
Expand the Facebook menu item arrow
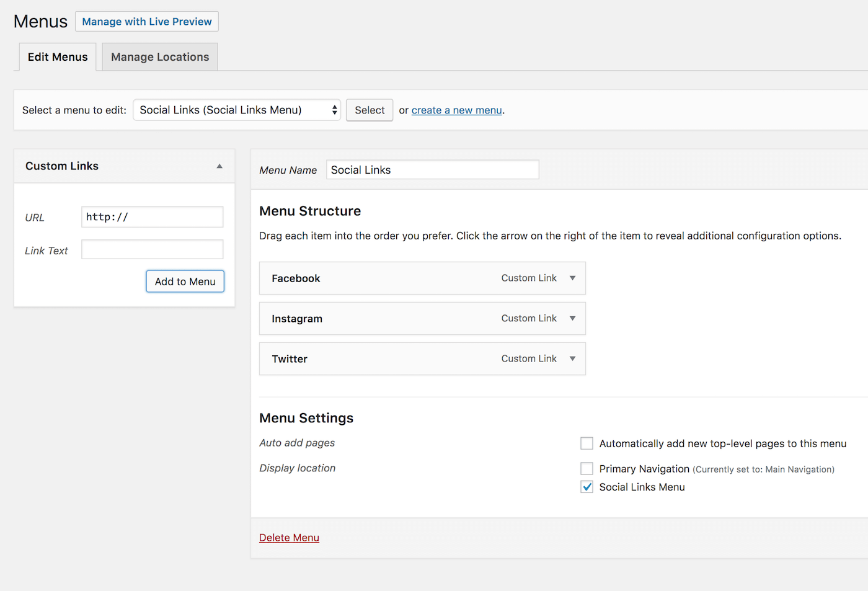(572, 278)
